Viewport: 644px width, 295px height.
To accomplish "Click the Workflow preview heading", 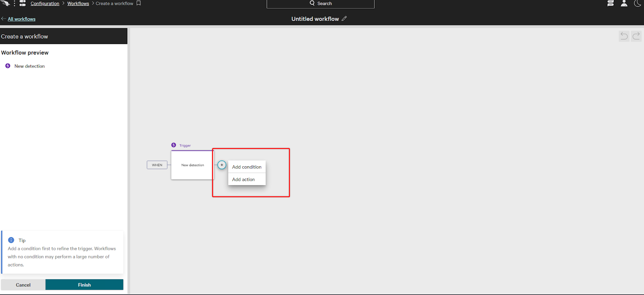I will [x=25, y=53].
